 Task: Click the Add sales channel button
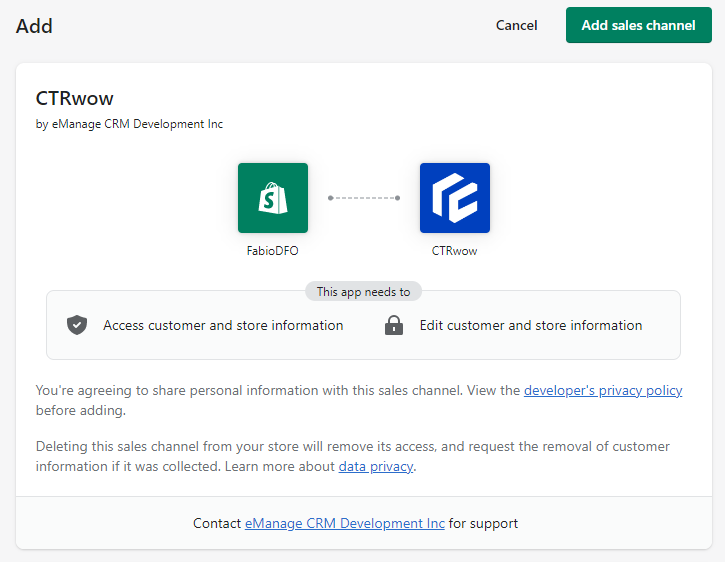point(639,25)
